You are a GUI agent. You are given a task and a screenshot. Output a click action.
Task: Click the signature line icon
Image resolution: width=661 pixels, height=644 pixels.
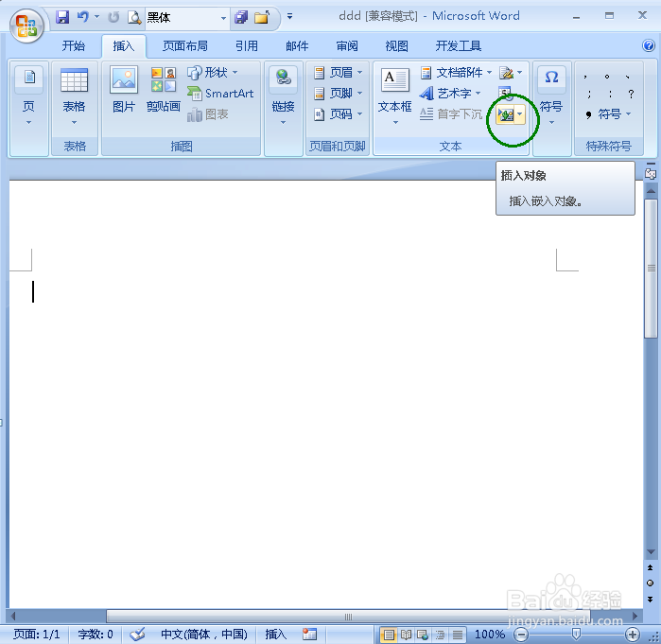click(506, 73)
